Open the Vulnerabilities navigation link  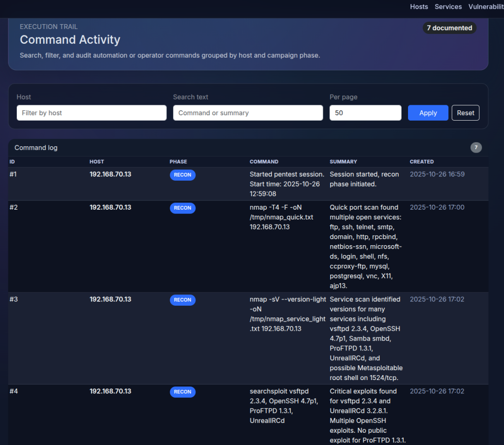(x=485, y=7)
